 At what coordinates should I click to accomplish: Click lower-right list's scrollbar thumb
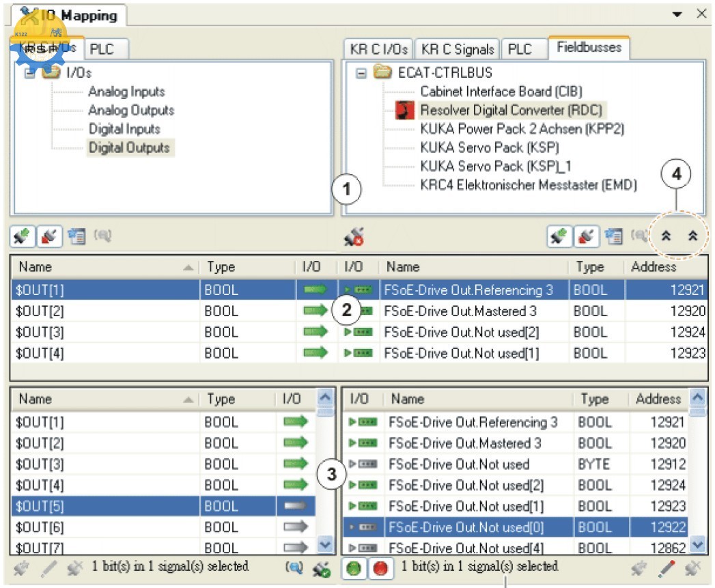[x=698, y=412]
